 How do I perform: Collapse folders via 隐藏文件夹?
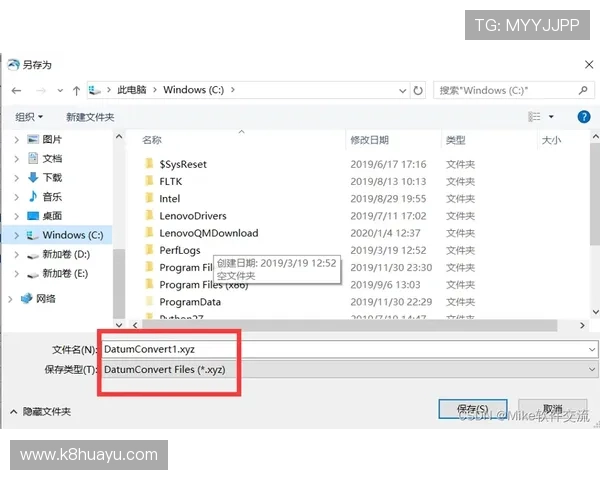coord(40,411)
